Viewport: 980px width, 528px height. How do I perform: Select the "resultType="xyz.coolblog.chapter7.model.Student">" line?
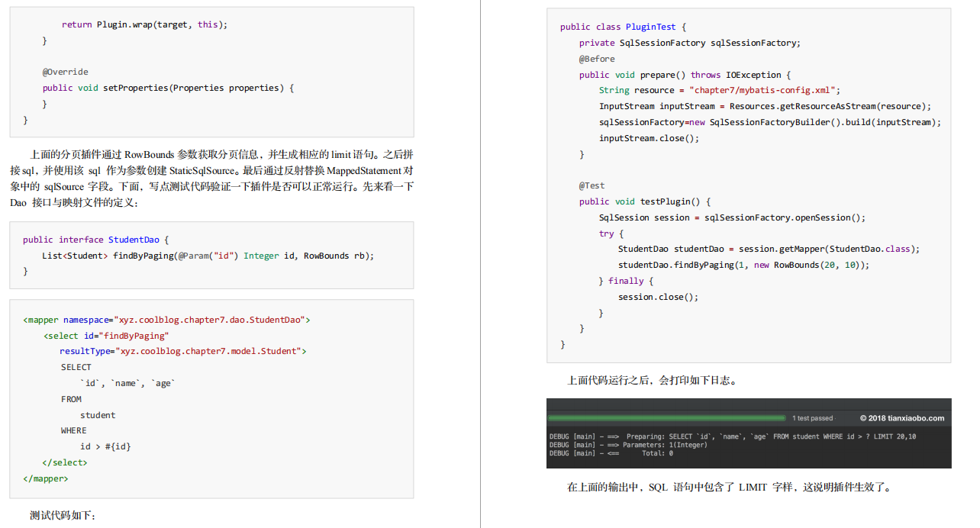183,351
